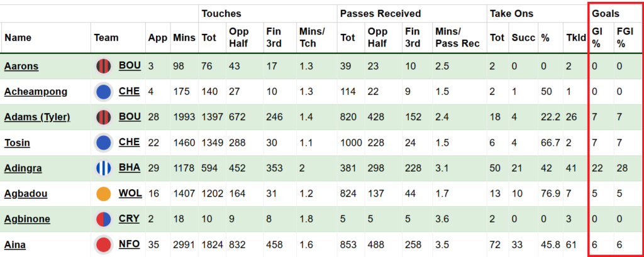Sort by the App column header

(x=157, y=38)
